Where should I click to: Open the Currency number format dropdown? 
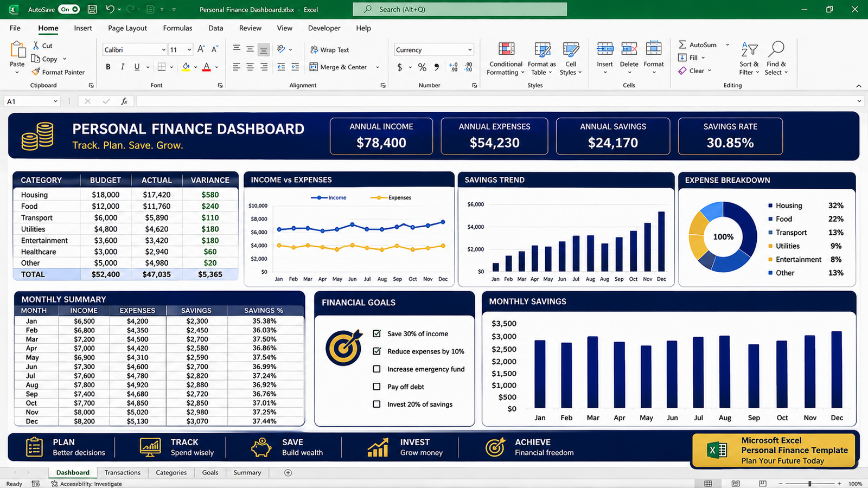[x=470, y=50]
